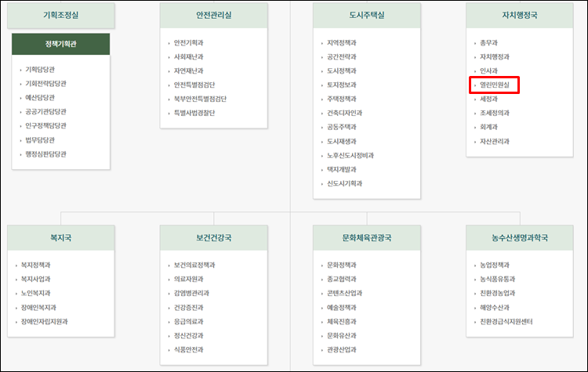The image size is (588, 372).
Task: Go to the 도시정책과 page
Action: click(342, 70)
